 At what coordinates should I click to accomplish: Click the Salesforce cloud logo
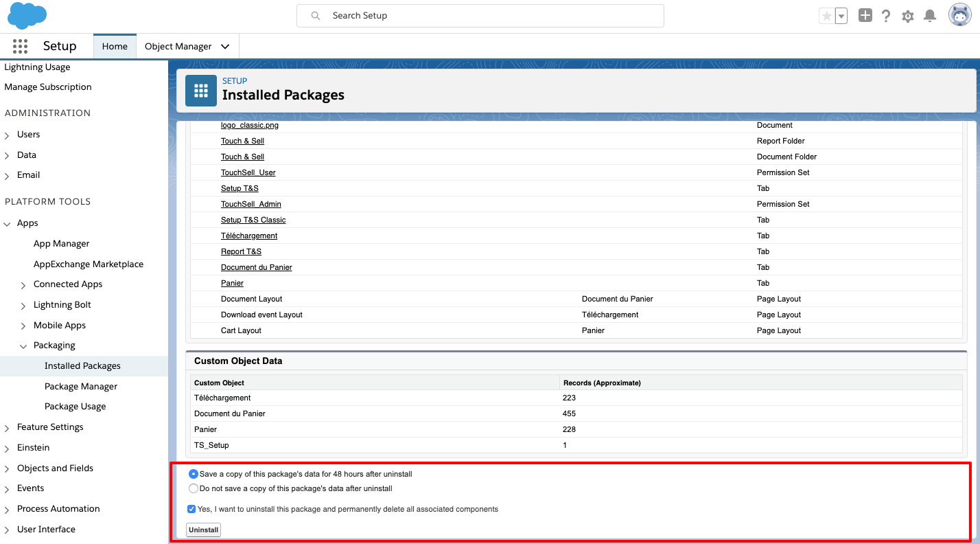[27, 16]
